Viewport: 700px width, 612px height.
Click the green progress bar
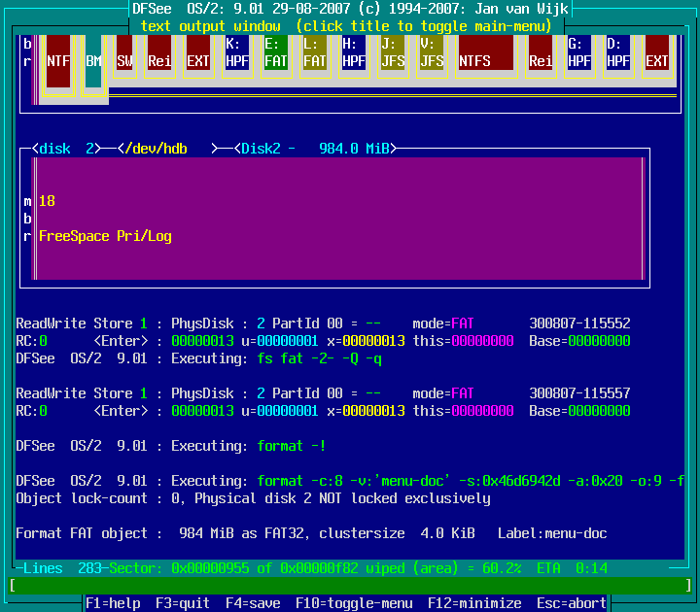[x=350, y=585]
